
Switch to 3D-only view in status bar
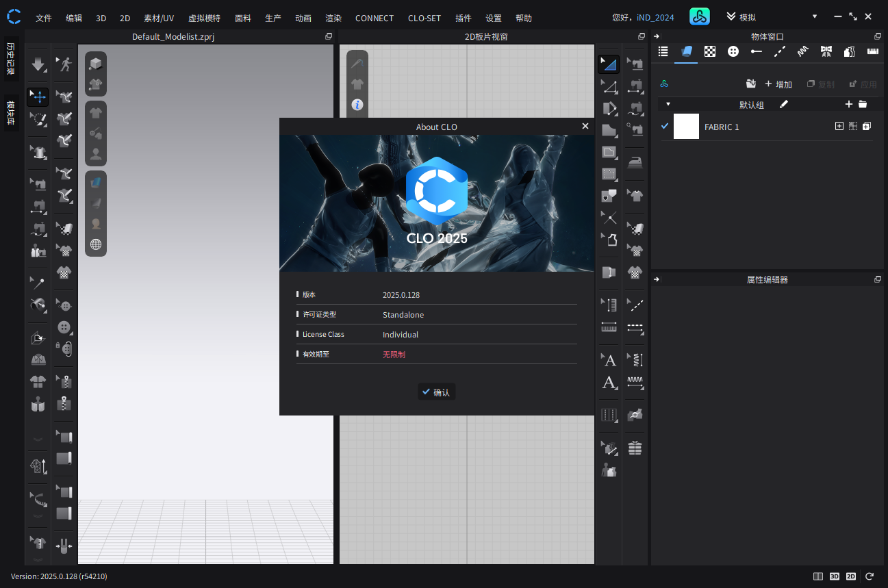[x=835, y=576]
